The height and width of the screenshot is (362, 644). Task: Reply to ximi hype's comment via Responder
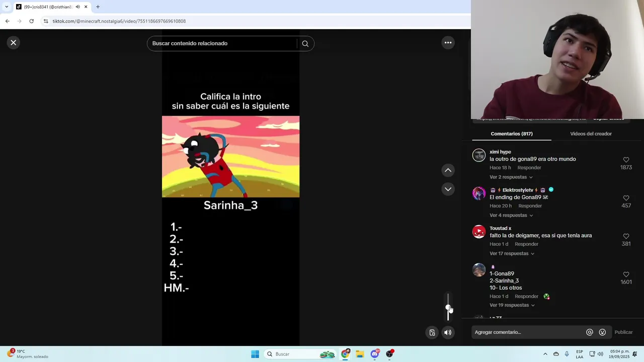coord(529,168)
